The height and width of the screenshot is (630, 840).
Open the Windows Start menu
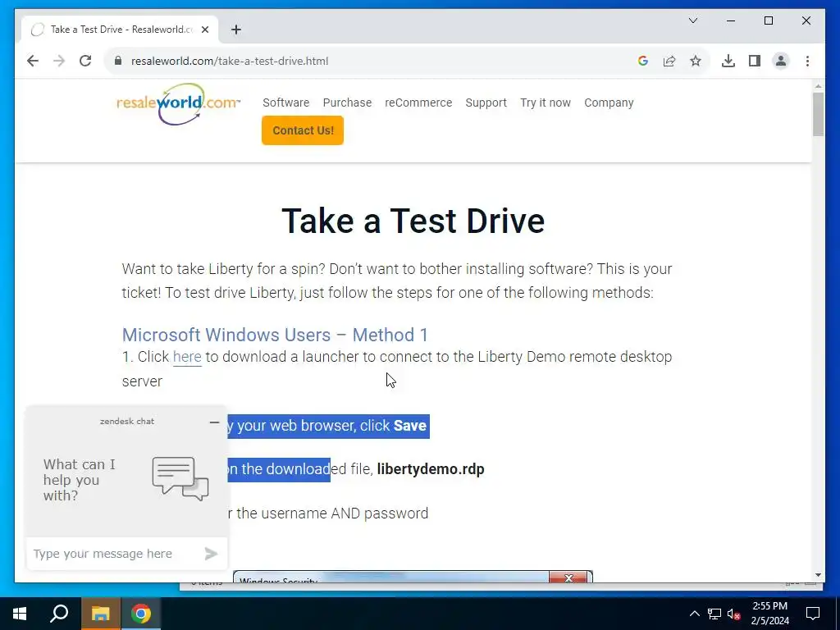coord(20,614)
